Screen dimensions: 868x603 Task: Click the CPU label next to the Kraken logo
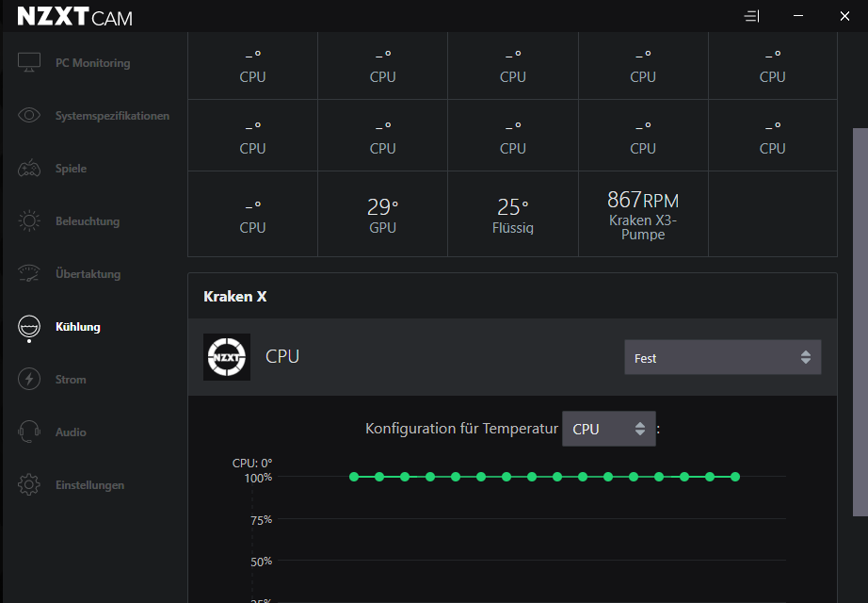[x=282, y=356]
